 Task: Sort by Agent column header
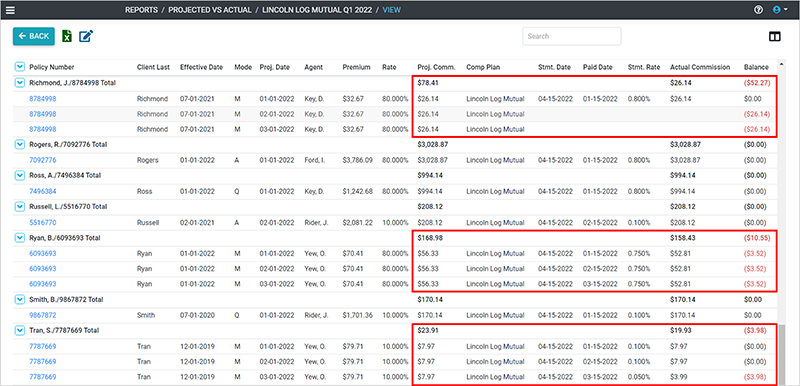click(x=313, y=67)
